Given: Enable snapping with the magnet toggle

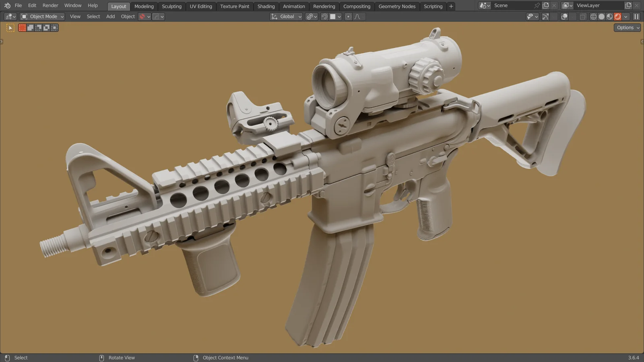Looking at the screenshot, I should pyautogui.click(x=324, y=16).
